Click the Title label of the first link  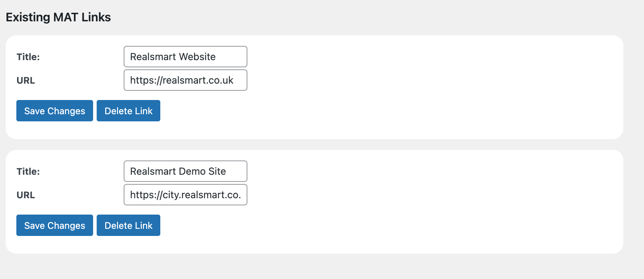pyautogui.click(x=28, y=57)
